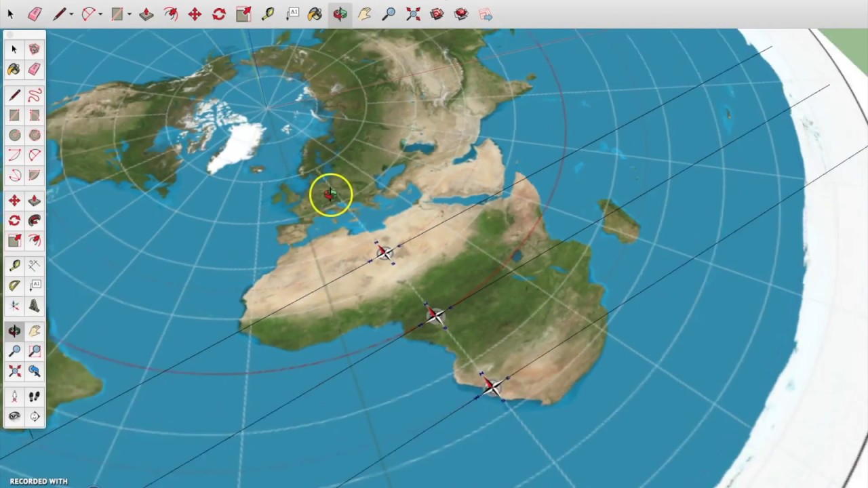868x488 pixels.
Task: Choose the Scale tool in the left palette
Action: [14, 241]
